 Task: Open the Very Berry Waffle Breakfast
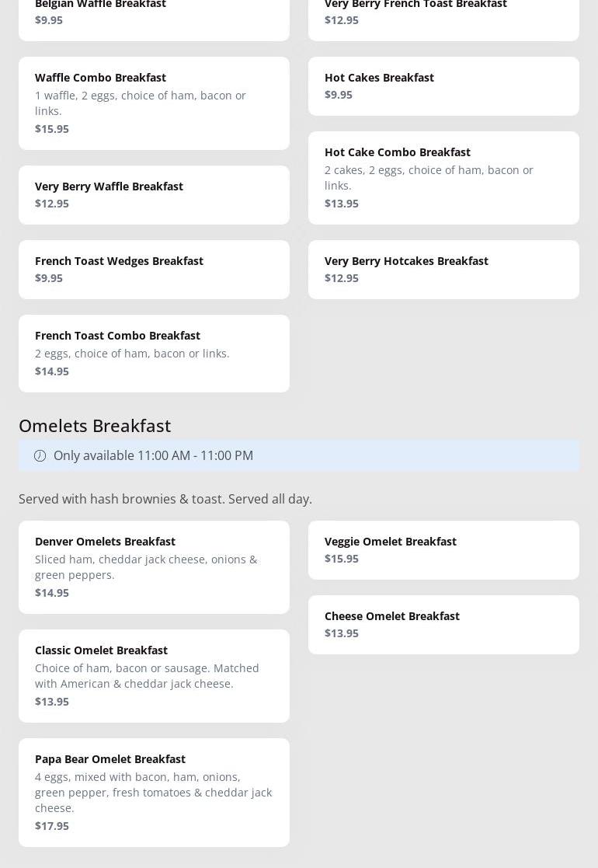point(154,194)
